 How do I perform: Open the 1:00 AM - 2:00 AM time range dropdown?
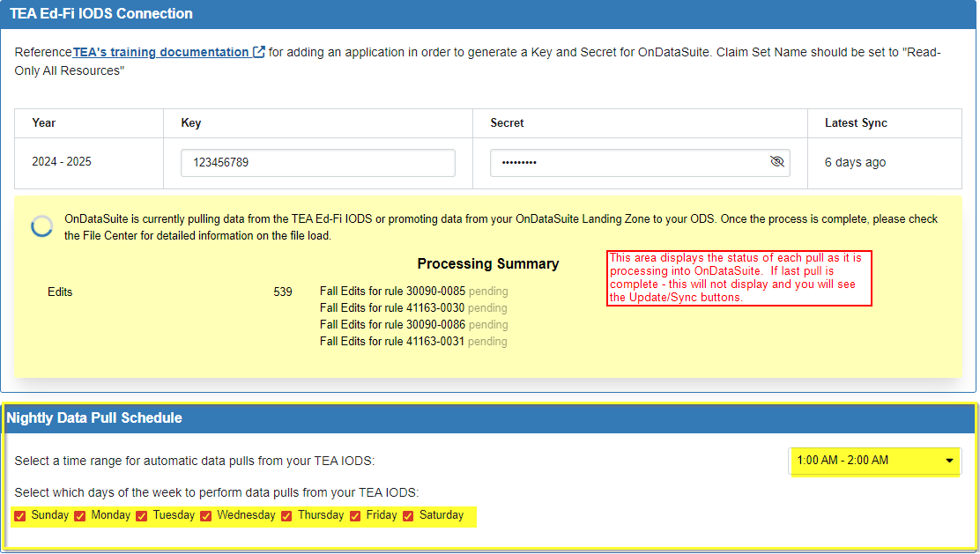[874, 460]
